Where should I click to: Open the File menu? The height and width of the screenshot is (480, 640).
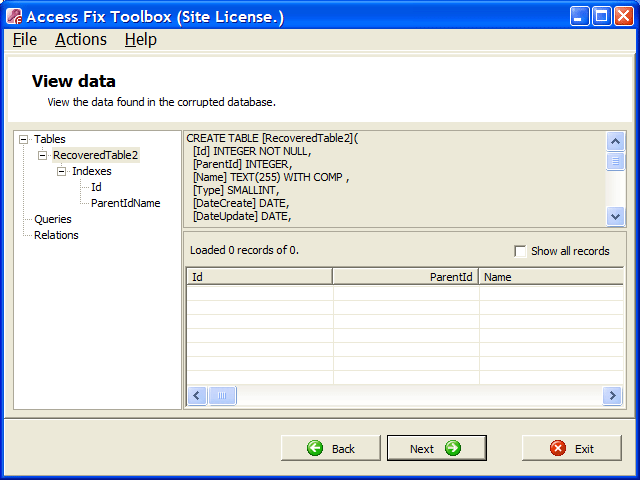pos(25,40)
